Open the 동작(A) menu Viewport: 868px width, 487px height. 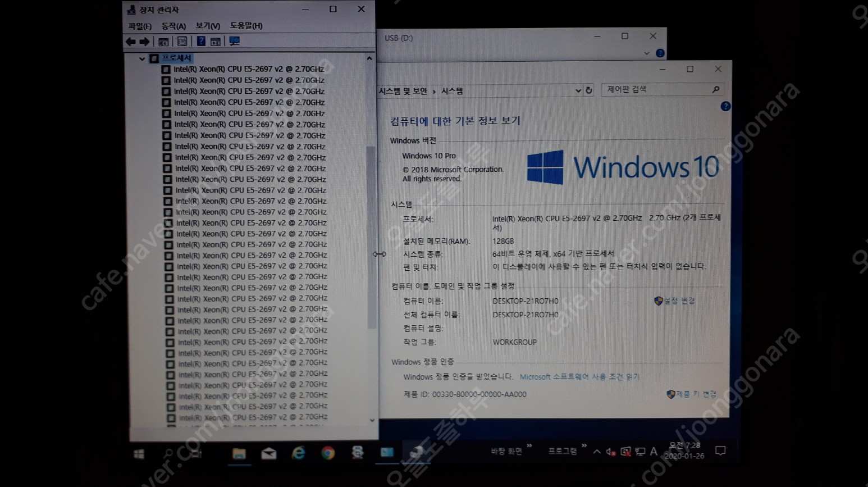[173, 26]
